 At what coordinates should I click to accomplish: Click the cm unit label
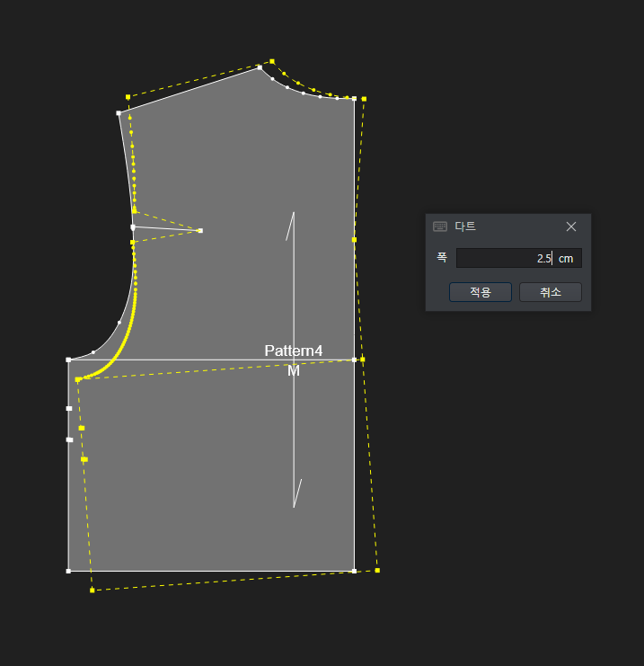(x=566, y=259)
